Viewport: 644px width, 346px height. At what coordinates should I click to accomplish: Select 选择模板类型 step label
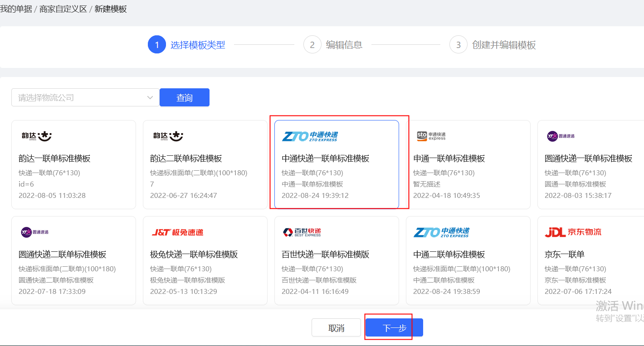[198, 45]
